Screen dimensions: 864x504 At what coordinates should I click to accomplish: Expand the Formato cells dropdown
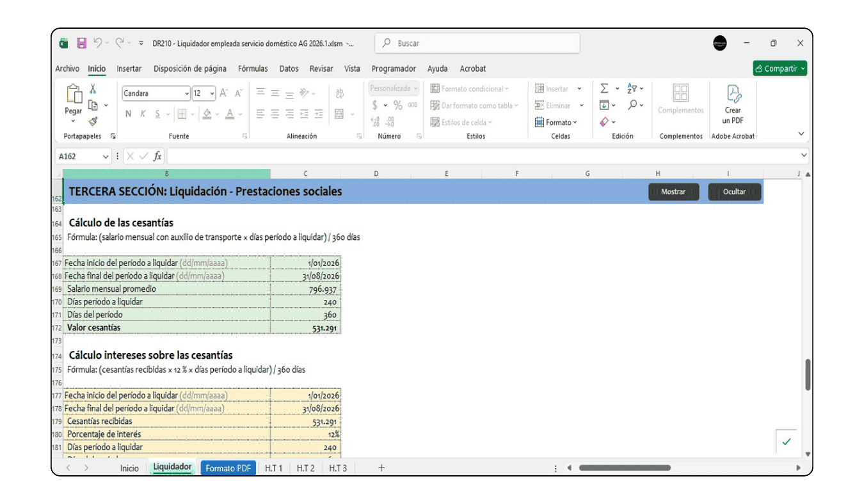point(556,122)
